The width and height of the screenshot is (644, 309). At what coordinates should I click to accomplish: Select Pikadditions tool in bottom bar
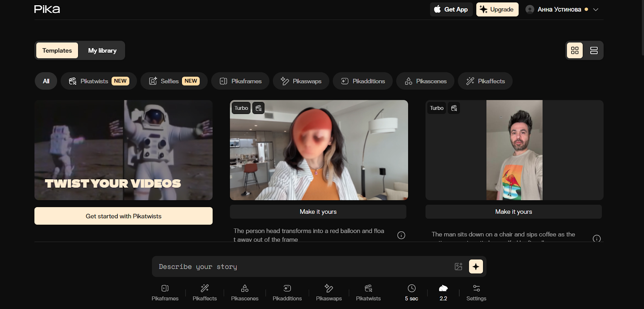coord(287,293)
